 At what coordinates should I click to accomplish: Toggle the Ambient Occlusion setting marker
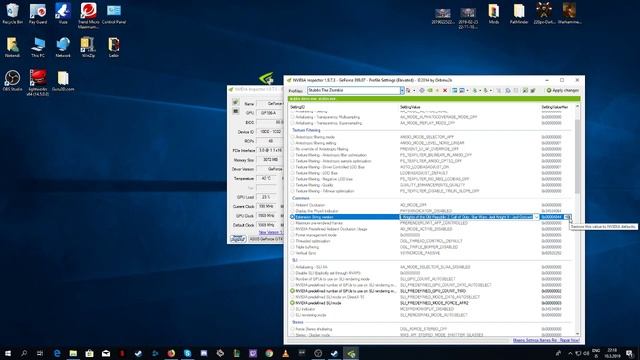click(292, 205)
